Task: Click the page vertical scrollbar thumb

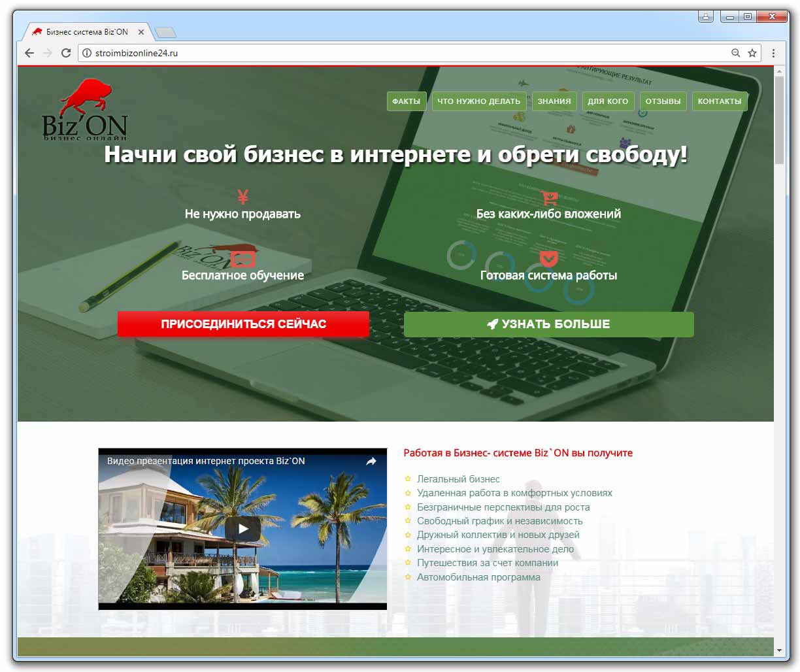Action: click(x=778, y=120)
